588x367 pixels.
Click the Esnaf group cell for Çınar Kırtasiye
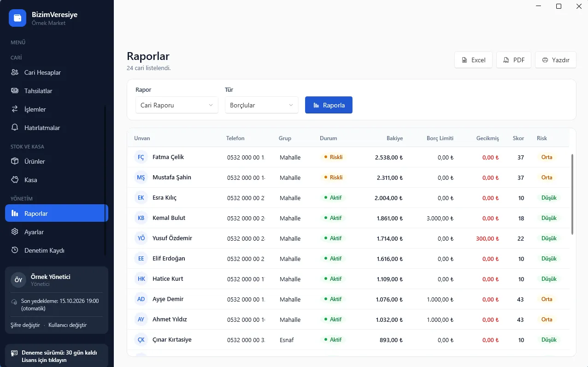coord(287,340)
